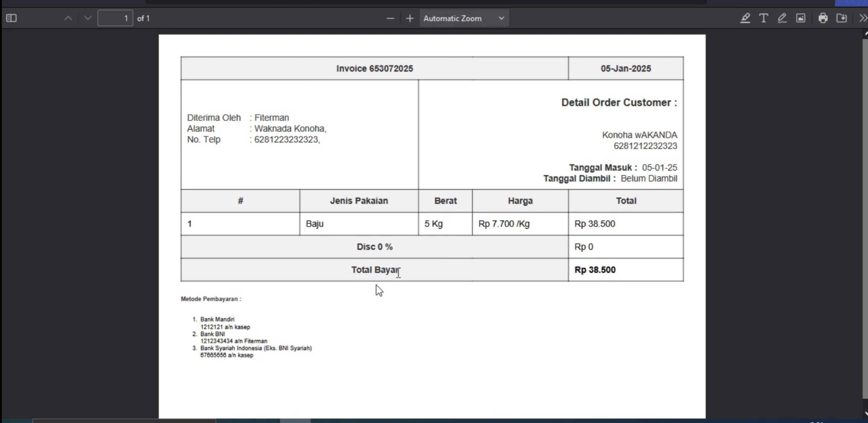Zoom in with plus button

(x=410, y=18)
